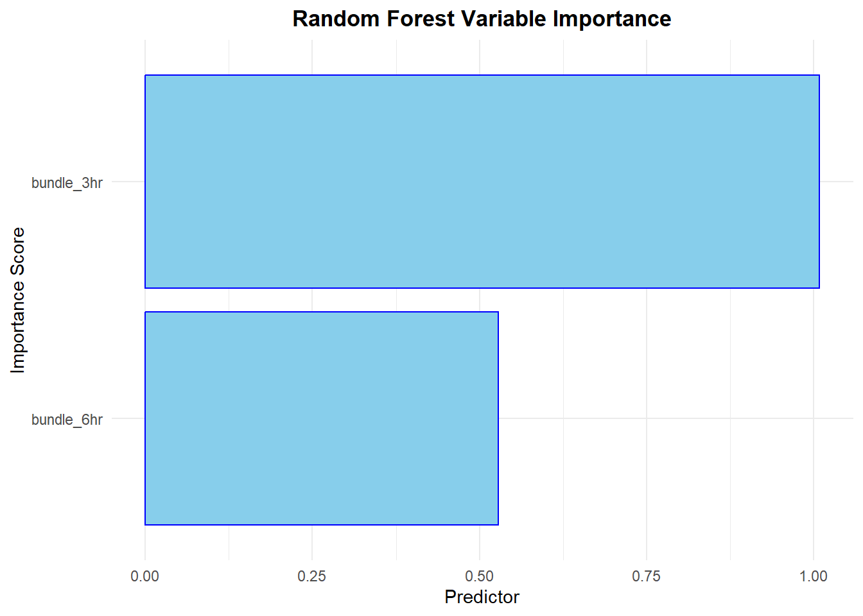Click the right edge of the bundle_6hr bar
Screen dimensions: 863x616
[x=498, y=418]
